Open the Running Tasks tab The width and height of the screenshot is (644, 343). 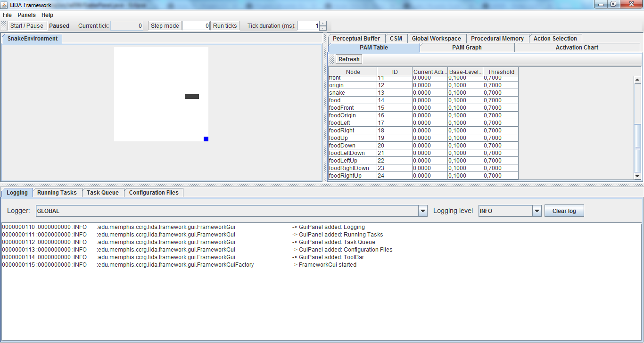point(57,193)
